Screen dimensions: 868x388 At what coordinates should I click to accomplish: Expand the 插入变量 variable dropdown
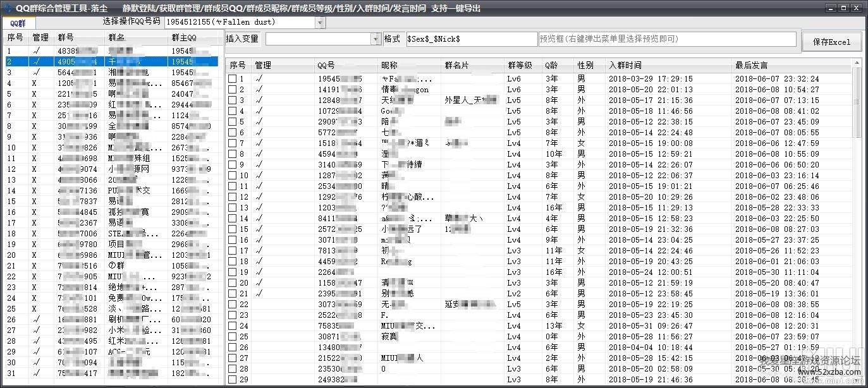coord(376,39)
